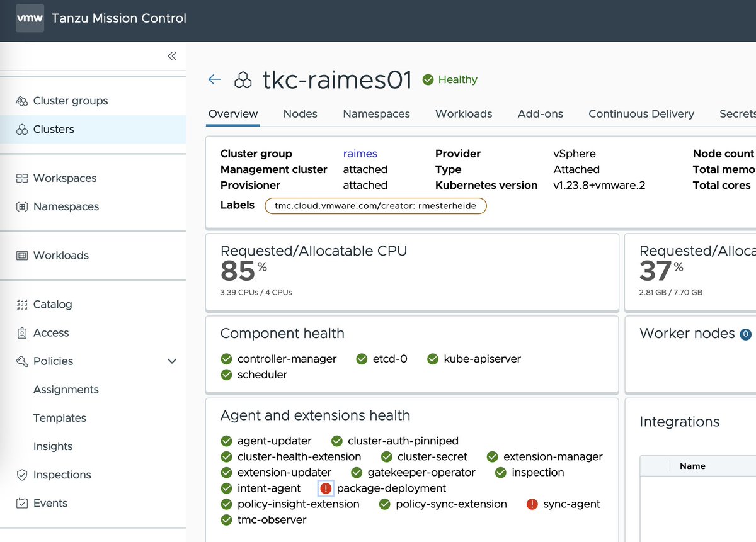Switch to the Nodes tab
The image size is (756, 542).
click(301, 114)
